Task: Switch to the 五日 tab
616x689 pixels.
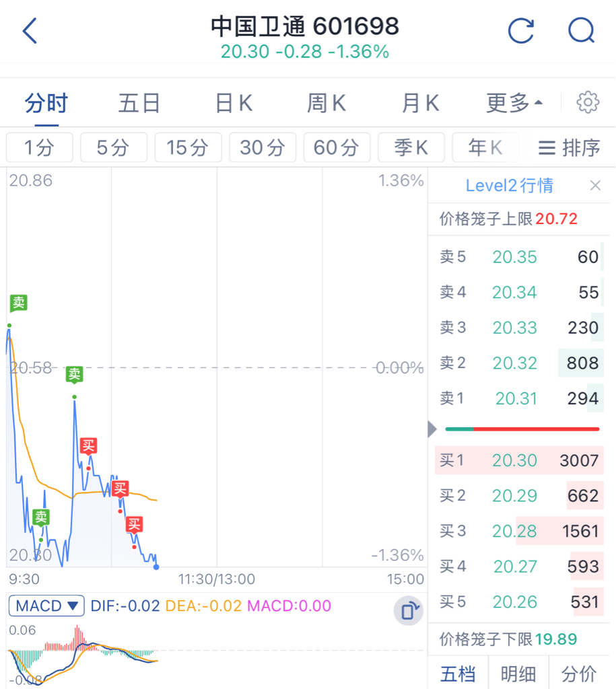Action: (139, 103)
